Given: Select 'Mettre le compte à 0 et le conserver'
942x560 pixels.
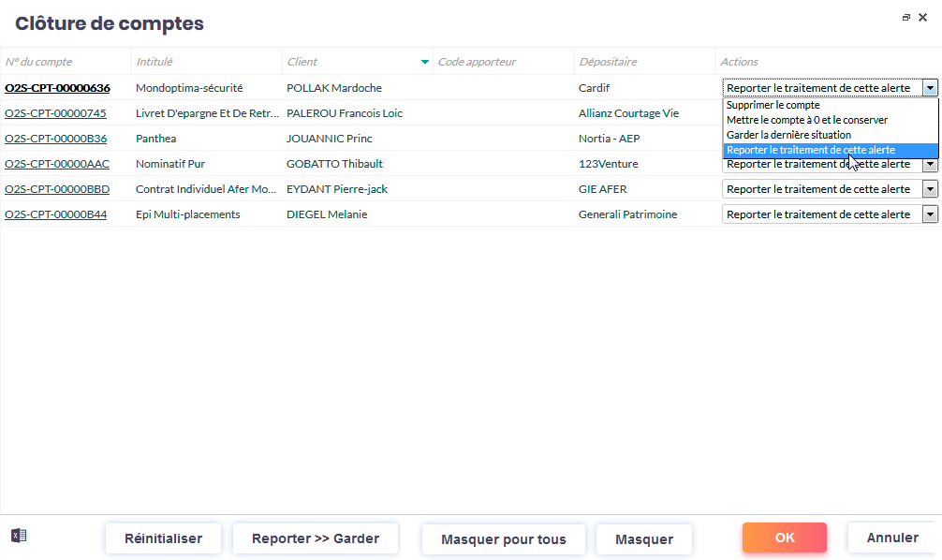Looking at the screenshot, I should [807, 120].
